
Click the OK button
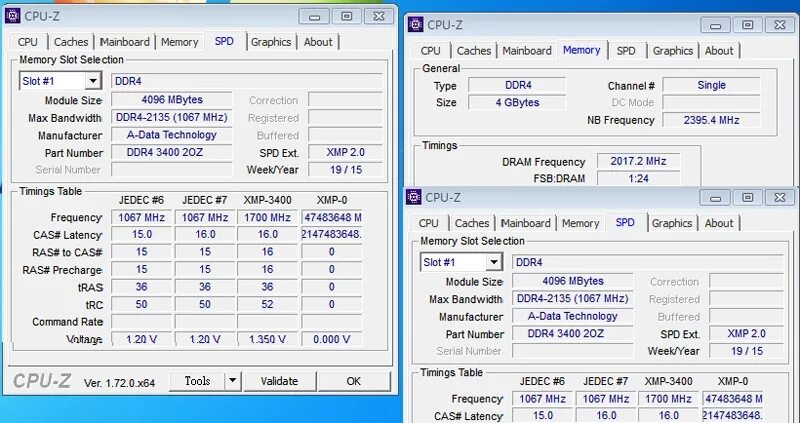click(354, 381)
